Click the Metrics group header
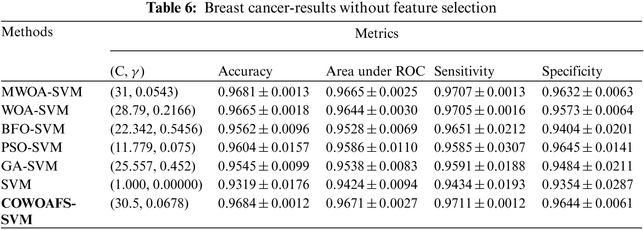 click(x=376, y=34)
